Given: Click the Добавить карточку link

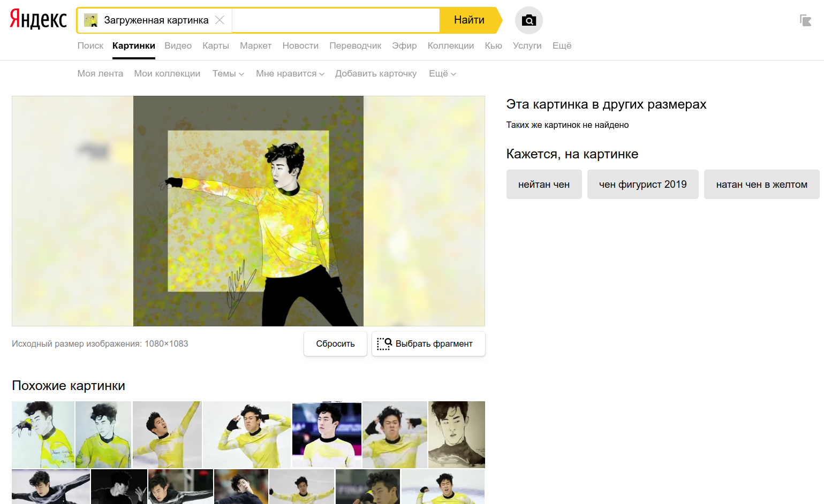Looking at the screenshot, I should 375,74.
